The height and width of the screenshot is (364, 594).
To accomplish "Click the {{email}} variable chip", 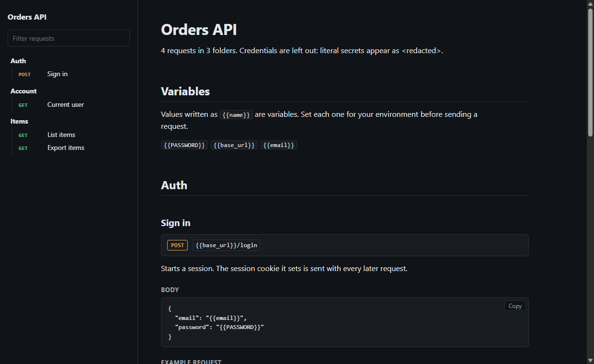I will point(279,145).
